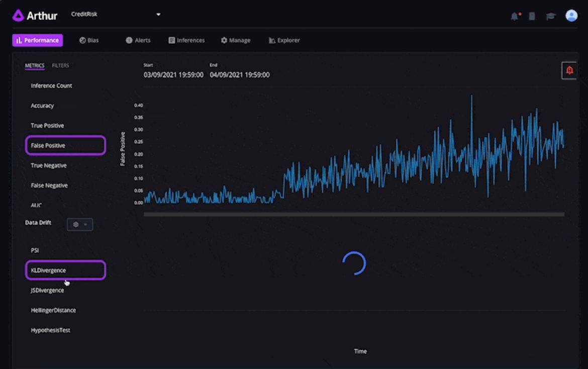Image resolution: width=588 pixels, height=369 pixels.
Task: Select the Inference Count metric
Action: (51, 85)
